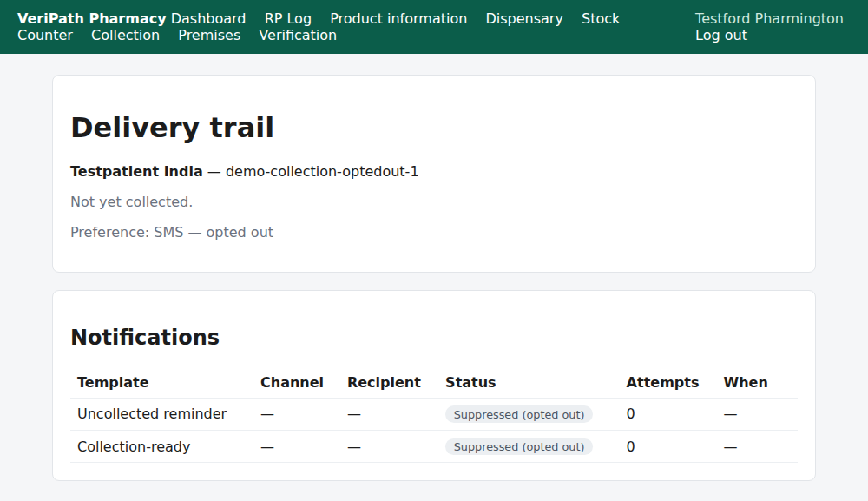This screenshot has height=501, width=868.
Task: Click the attempts count for Uncollected reminder
Action: click(630, 414)
